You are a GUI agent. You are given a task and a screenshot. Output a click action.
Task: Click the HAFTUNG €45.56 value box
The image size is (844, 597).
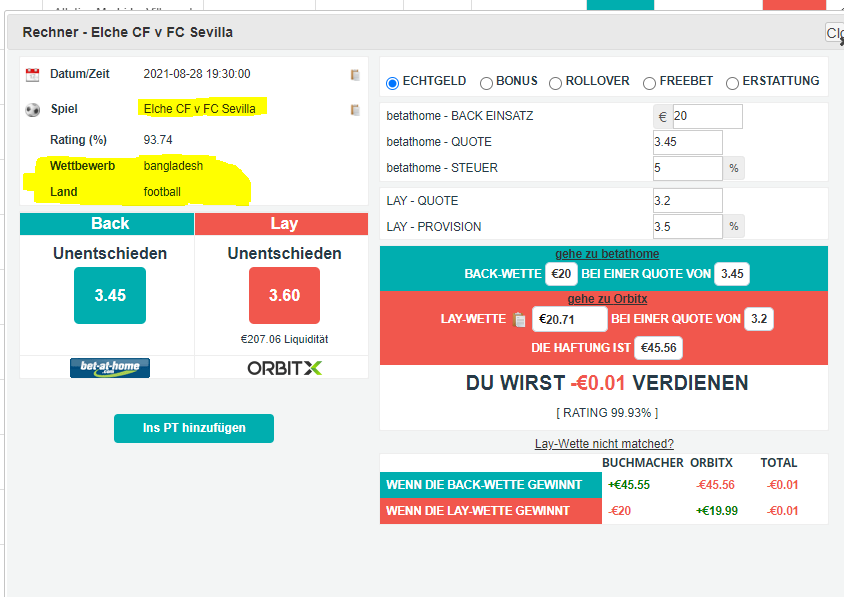coord(658,348)
